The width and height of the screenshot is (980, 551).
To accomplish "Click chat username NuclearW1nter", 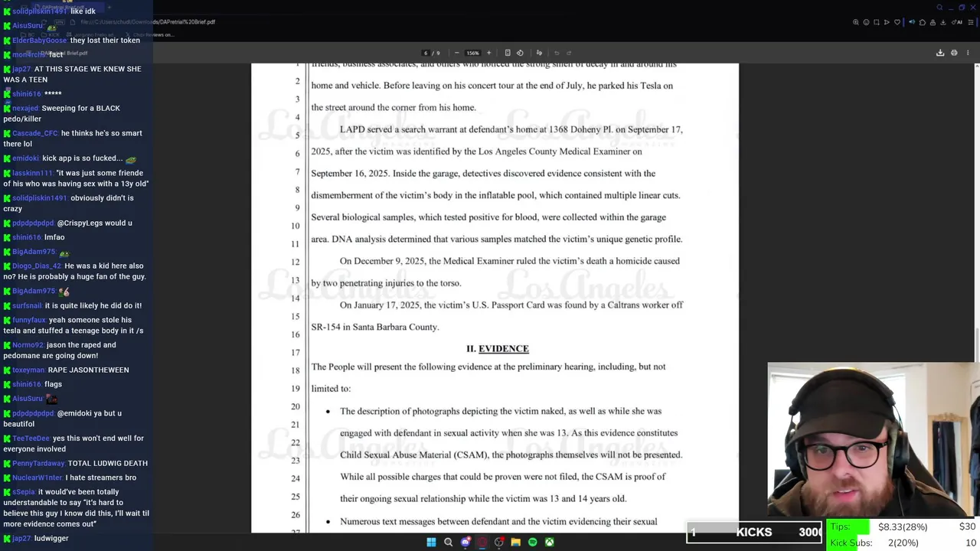I will (x=38, y=478).
